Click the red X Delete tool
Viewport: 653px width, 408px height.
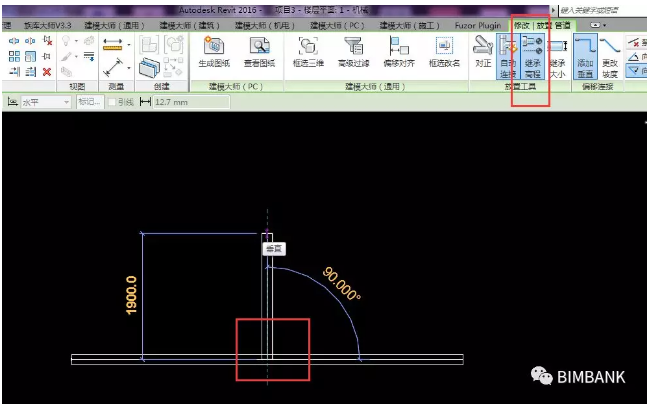click(x=47, y=72)
